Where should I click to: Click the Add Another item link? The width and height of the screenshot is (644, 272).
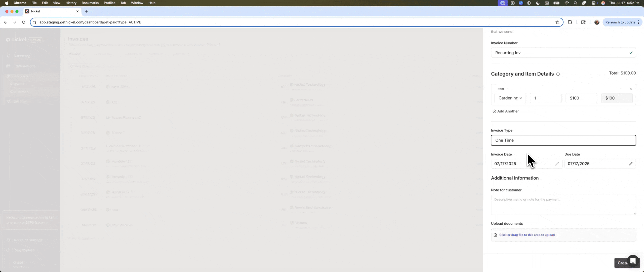point(508,111)
